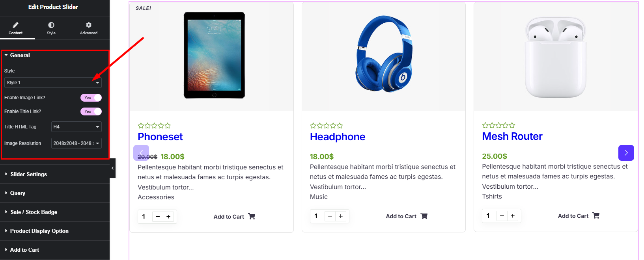Switch to the Style tab

tap(51, 28)
